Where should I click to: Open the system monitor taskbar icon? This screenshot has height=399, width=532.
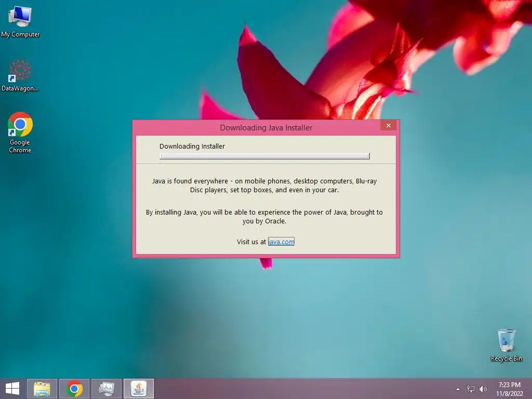coord(107,389)
